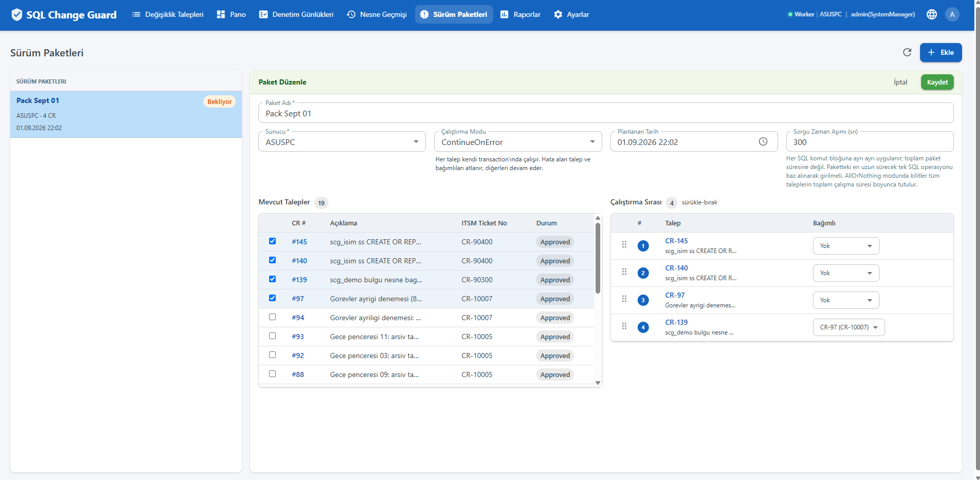The width and height of the screenshot is (980, 480).
Task: Uncheck change request #97
Action: click(272, 298)
